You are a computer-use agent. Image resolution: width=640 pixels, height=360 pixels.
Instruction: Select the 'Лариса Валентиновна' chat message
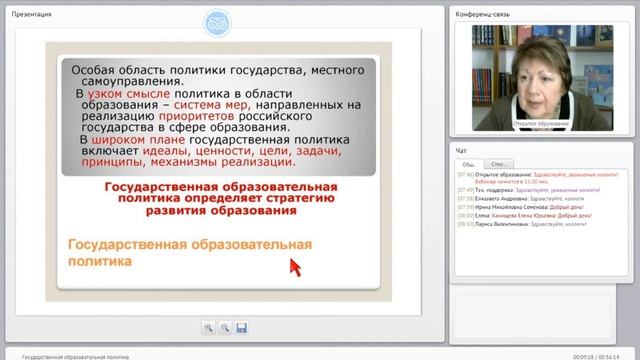click(x=522, y=224)
